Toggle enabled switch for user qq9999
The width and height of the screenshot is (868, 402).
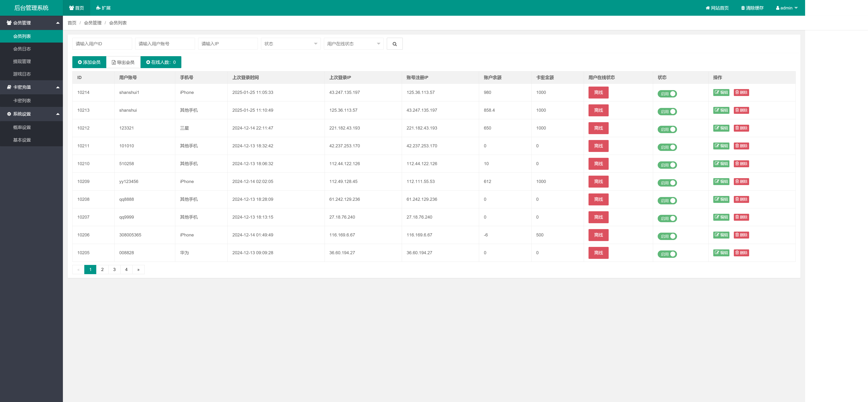point(667,219)
